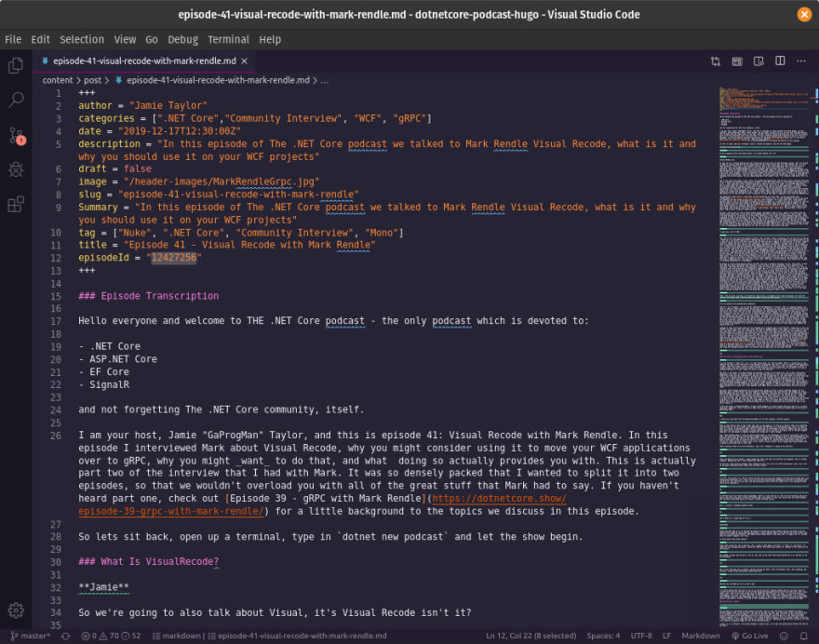Click the "gRPC" category string
The height and width of the screenshot is (644, 819).
(409, 118)
